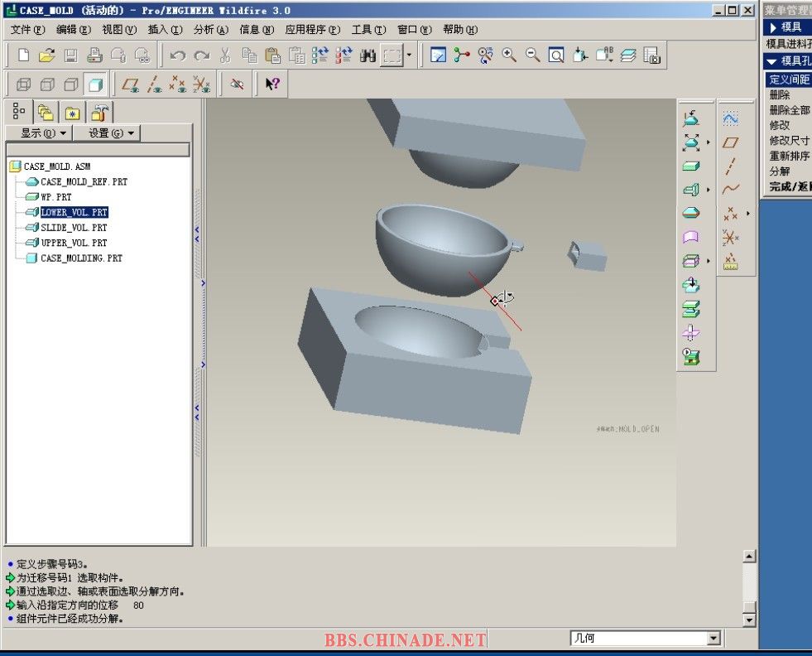Click the Open file folder icon
This screenshot has width=812, height=656.
tap(47, 55)
